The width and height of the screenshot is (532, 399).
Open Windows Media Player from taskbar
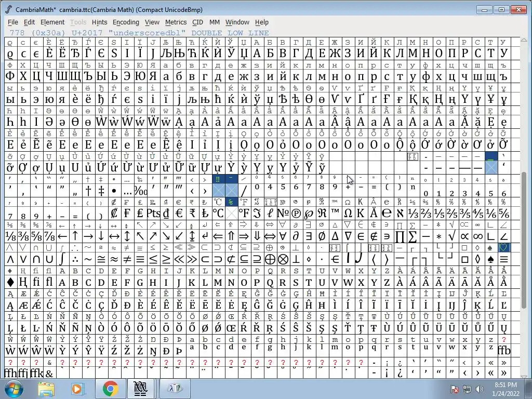point(77,389)
